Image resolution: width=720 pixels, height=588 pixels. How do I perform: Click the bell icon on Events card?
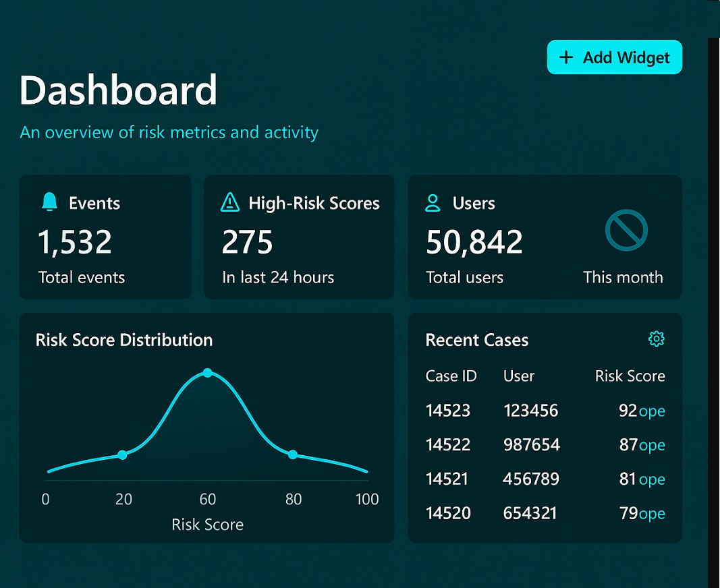point(49,202)
